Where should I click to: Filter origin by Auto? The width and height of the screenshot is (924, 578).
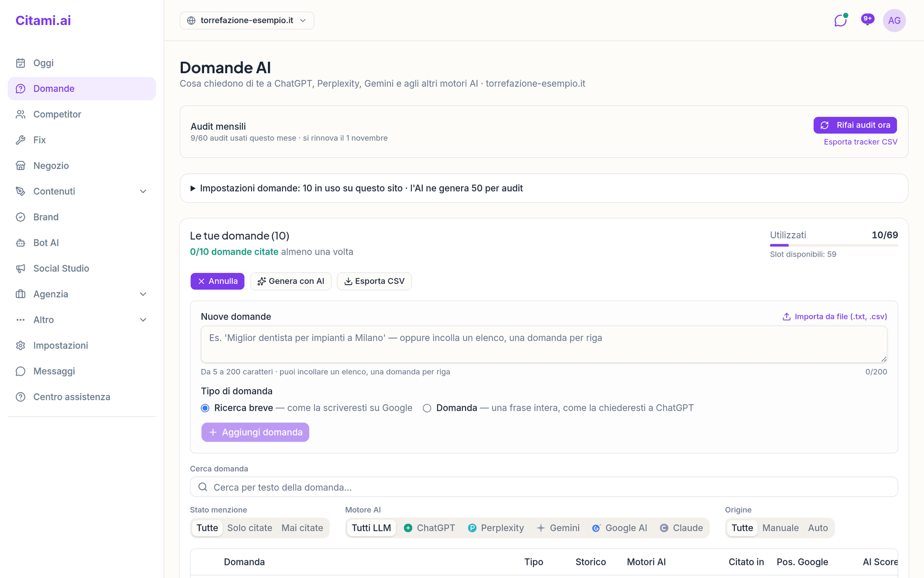(818, 528)
